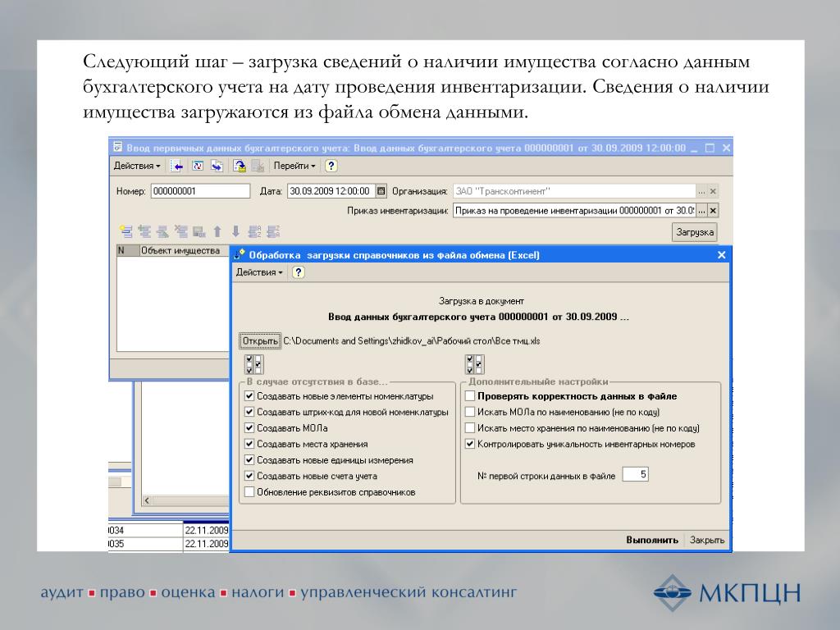Click the first data row number field
The image size is (840, 630).
click(x=636, y=474)
